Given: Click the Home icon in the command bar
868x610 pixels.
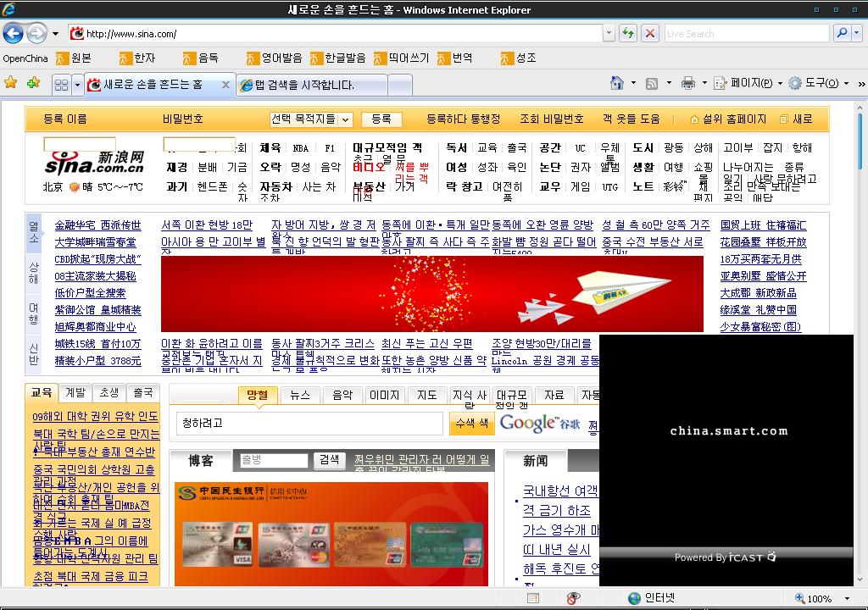Looking at the screenshot, I should pos(617,83).
